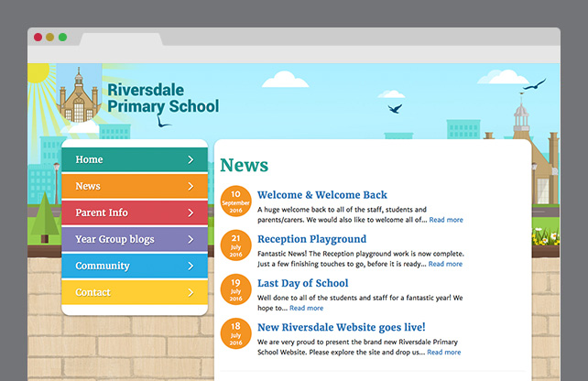Click the yellow minimize window dot
The width and height of the screenshot is (588, 381).
(50, 38)
